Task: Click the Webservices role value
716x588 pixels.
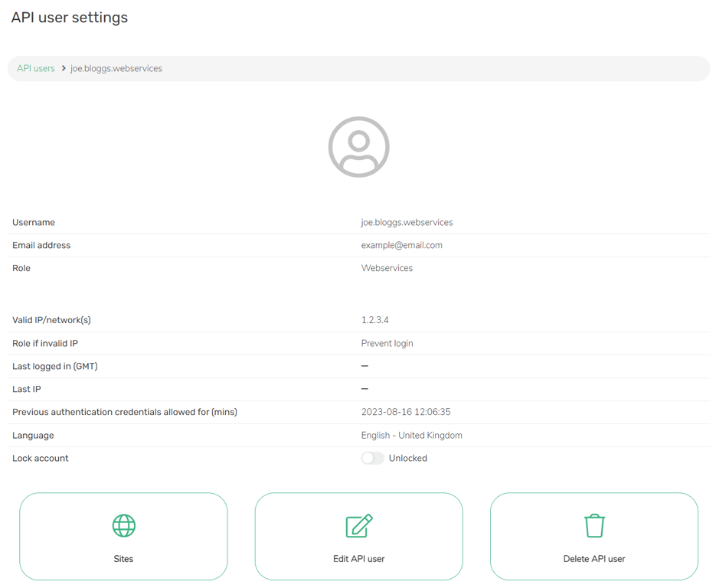Action: (387, 268)
